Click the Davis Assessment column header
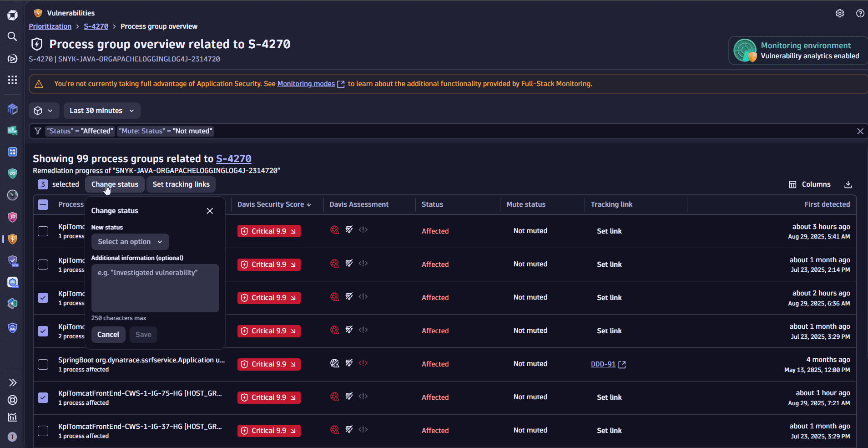 click(x=359, y=204)
